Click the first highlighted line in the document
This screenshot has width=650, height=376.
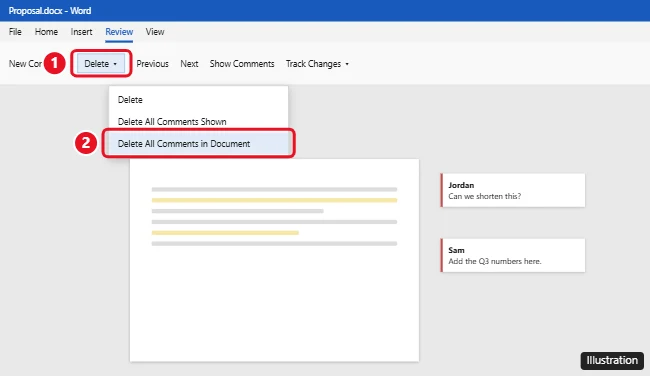tap(274, 200)
